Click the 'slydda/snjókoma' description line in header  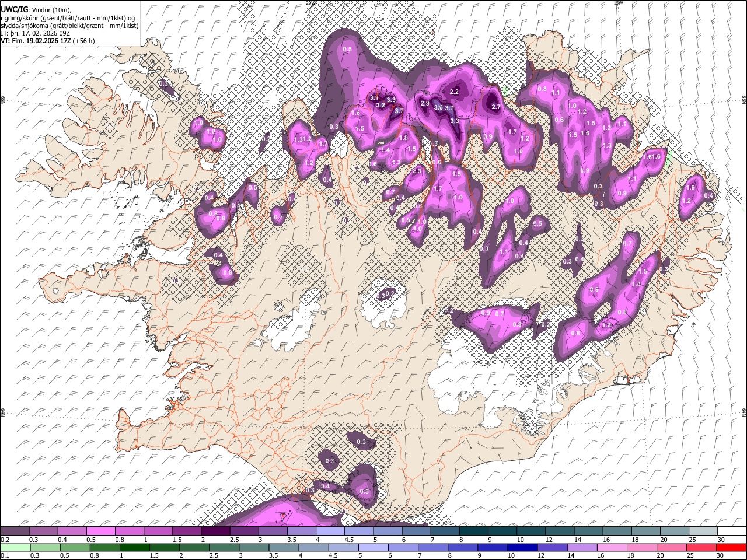click(x=69, y=26)
